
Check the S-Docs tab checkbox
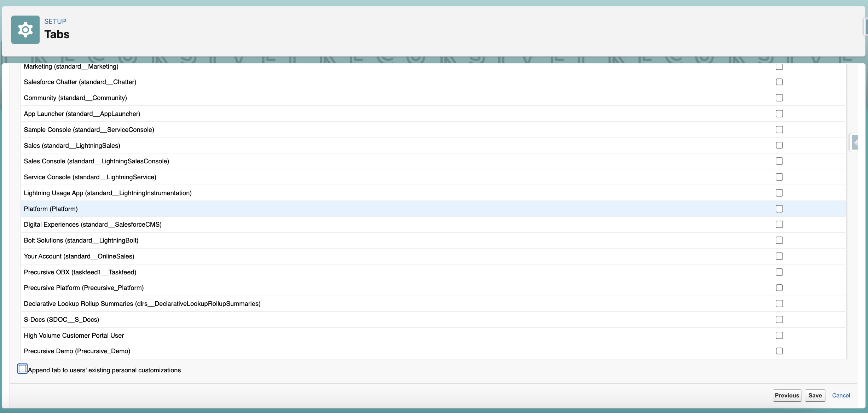coord(779,319)
